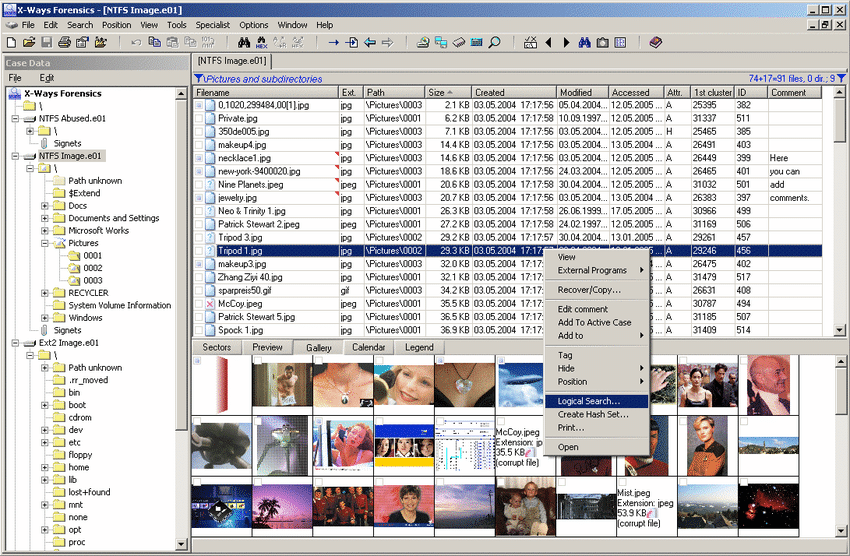Choose Logical Search from context menu
This screenshot has width=850, height=556.
coord(589,401)
